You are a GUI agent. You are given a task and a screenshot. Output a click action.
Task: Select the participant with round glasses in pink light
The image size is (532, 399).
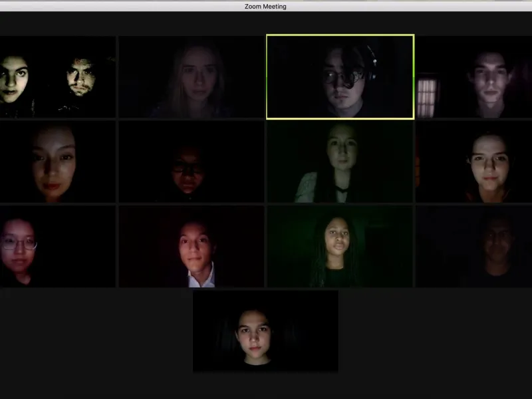[58, 247]
